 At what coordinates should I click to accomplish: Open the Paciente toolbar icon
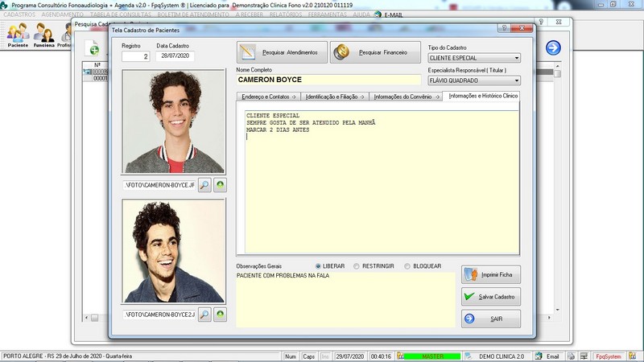[x=18, y=35]
